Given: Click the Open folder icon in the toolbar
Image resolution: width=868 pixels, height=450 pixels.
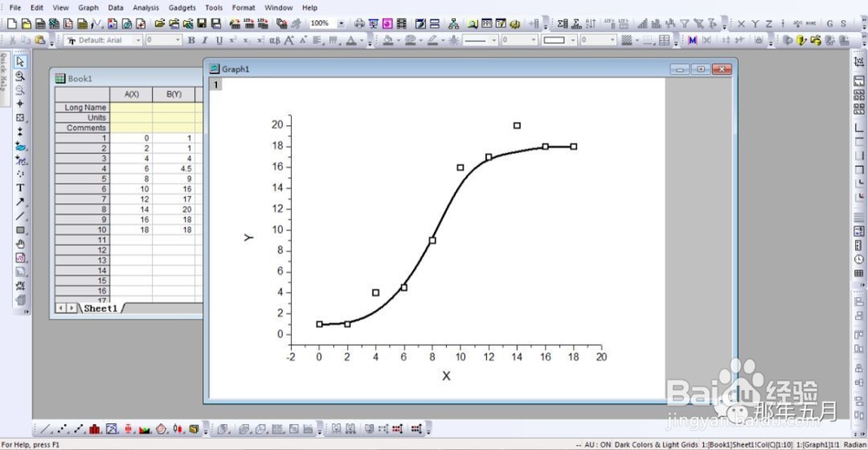Looking at the screenshot, I should click(x=160, y=23).
